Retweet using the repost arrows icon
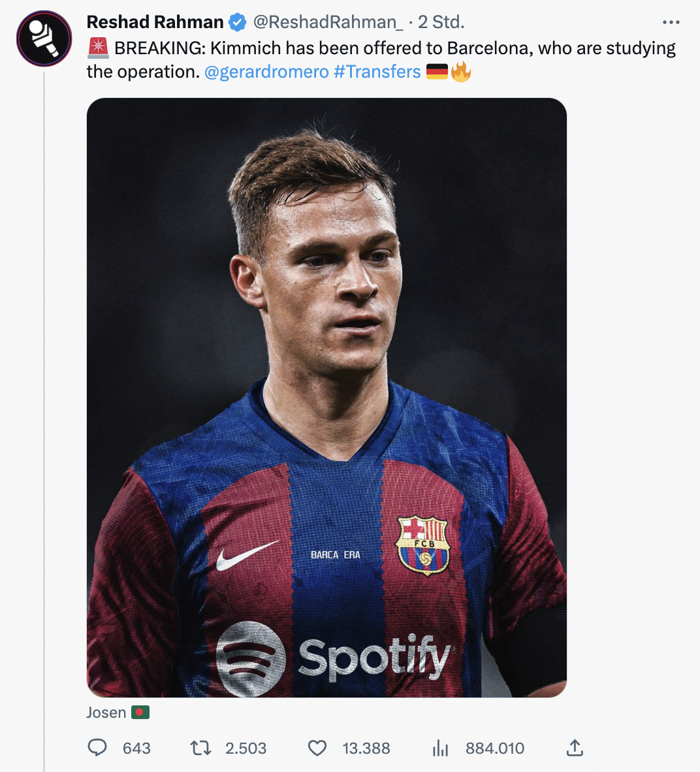 [200, 748]
